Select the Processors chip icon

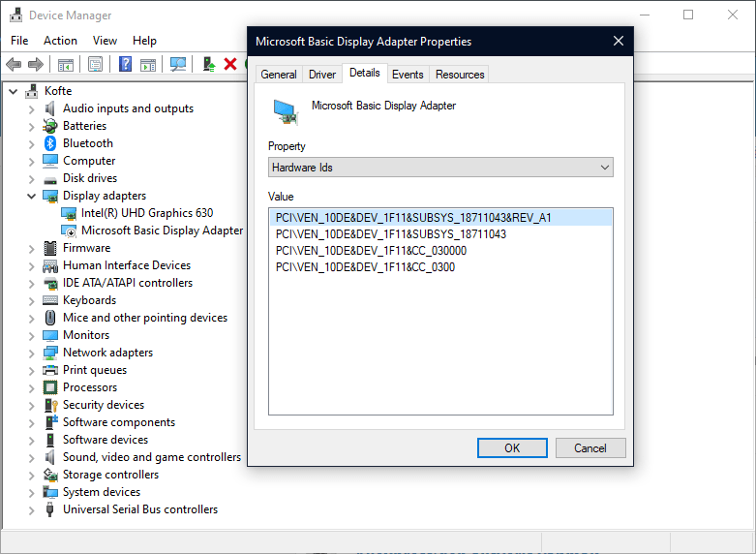(x=50, y=387)
